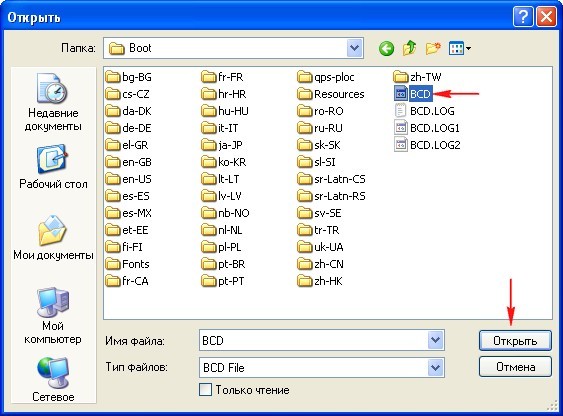Open Недавние документы in the places bar
This screenshot has height=416, width=563.
pos(53,102)
